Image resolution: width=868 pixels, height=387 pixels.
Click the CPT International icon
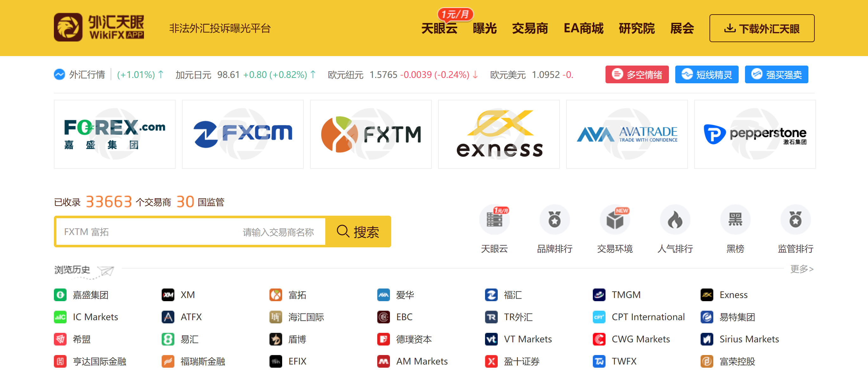click(x=599, y=317)
